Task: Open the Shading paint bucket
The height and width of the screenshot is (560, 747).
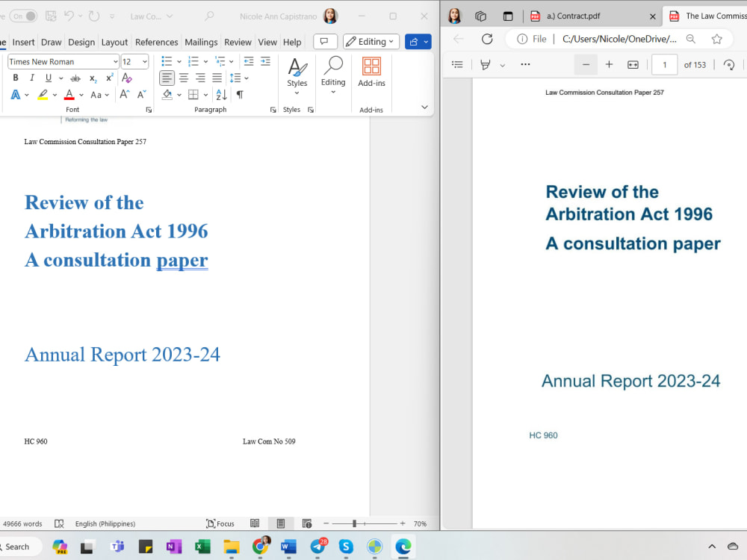Action: tap(167, 95)
